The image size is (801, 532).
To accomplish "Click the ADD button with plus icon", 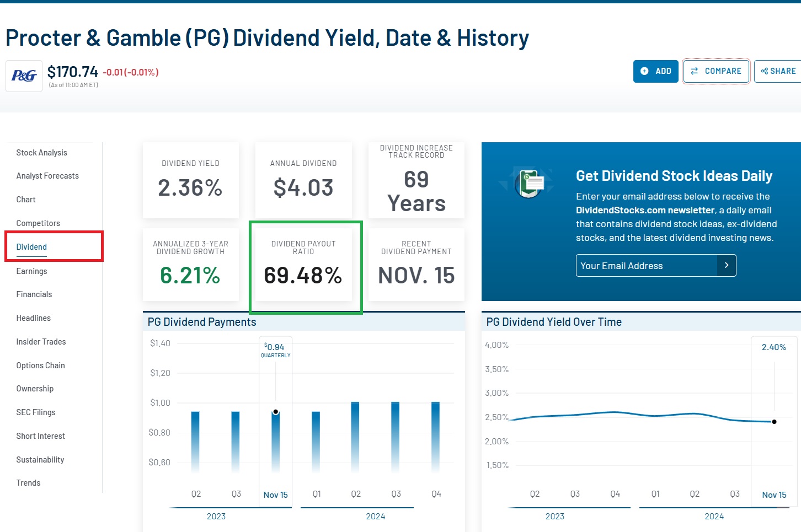I will tap(655, 71).
